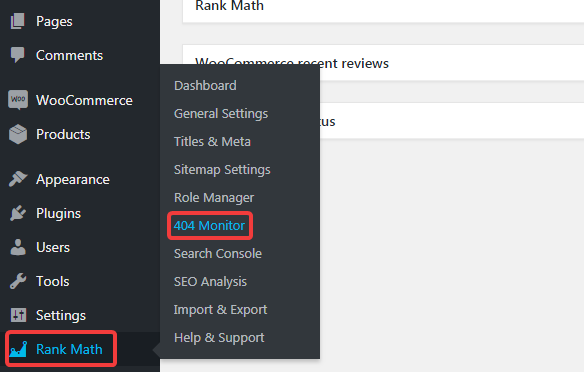Select 404 Monitor submenu item

point(209,226)
